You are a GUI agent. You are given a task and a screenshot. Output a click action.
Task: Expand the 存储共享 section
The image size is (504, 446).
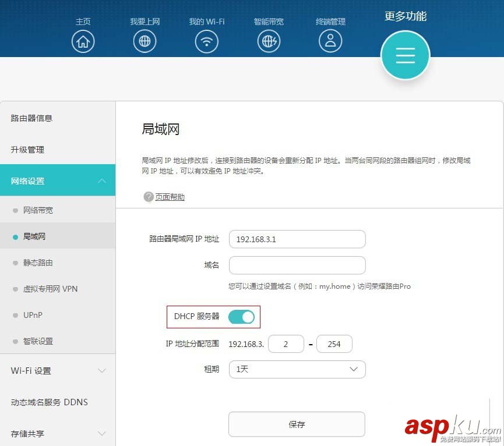[58, 433]
